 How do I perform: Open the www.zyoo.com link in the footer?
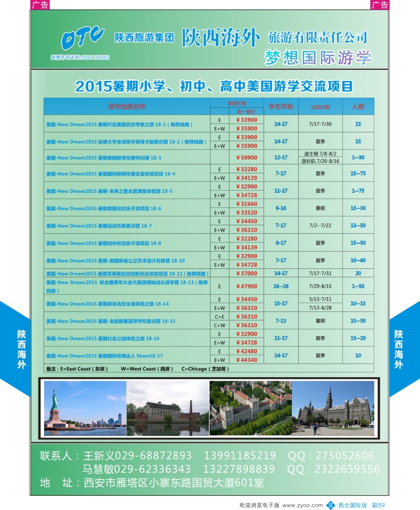tap(302, 505)
